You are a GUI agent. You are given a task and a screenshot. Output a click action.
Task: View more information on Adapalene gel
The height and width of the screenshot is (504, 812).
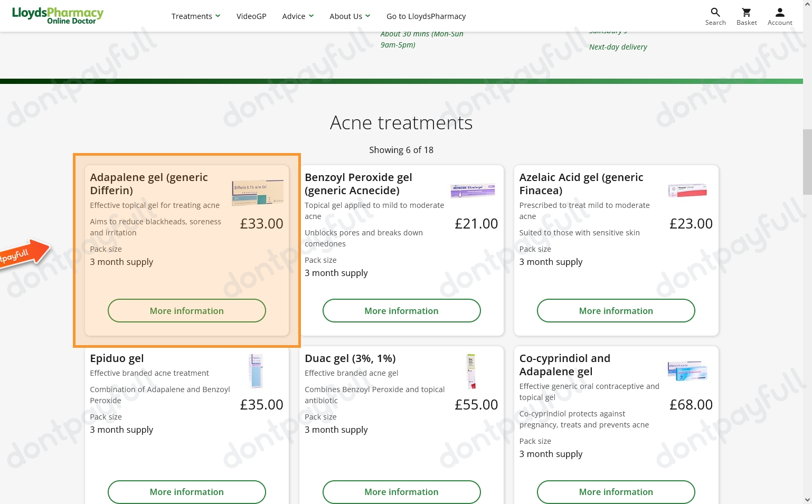(187, 311)
